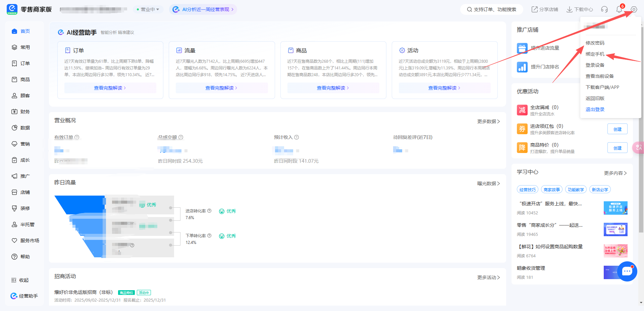Open the headset customer service icon
The image size is (644, 311).
tap(604, 9)
